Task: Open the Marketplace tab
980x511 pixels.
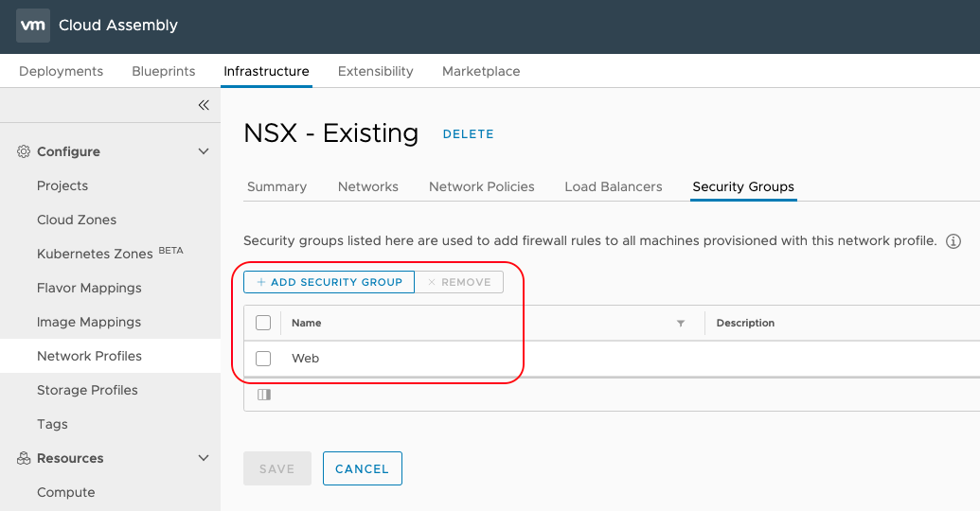Action: click(481, 71)
